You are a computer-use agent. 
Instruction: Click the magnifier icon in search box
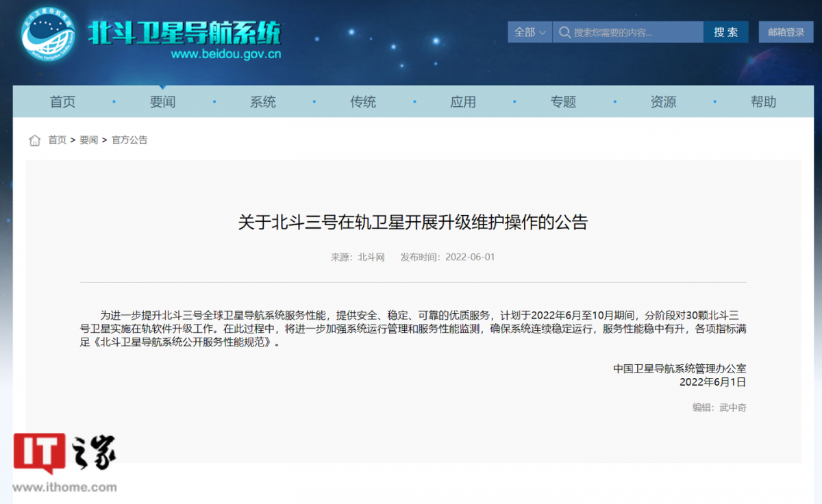pyautogui.click(x=564, y=32)
